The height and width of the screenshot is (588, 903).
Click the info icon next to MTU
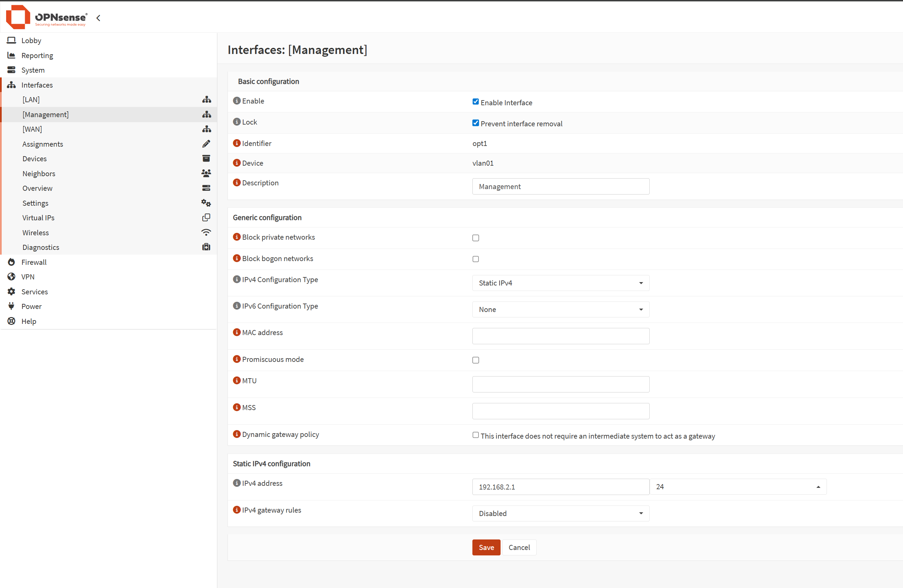click(x=237, y=380)
